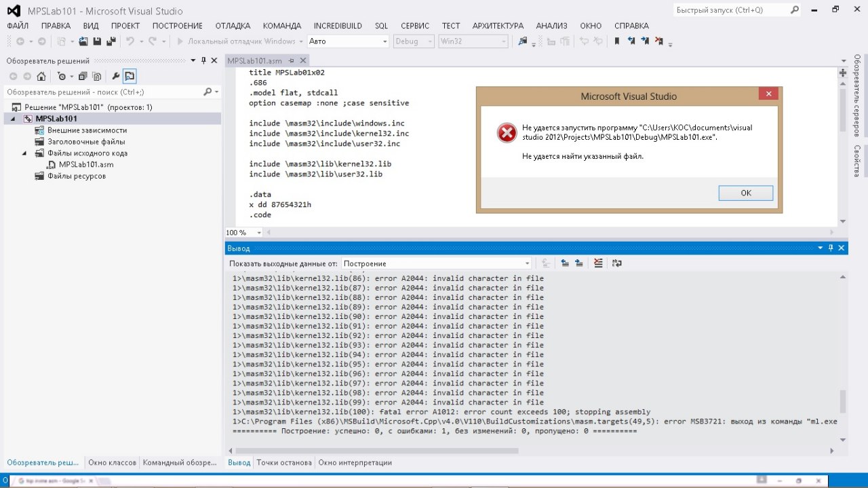
Task: Select MPSLab101.asm file in tree
Action: click(x=86, y=165)
